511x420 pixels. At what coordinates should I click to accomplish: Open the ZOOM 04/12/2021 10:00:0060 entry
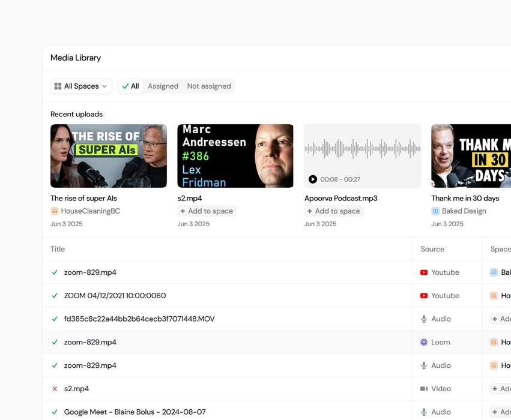115,296
